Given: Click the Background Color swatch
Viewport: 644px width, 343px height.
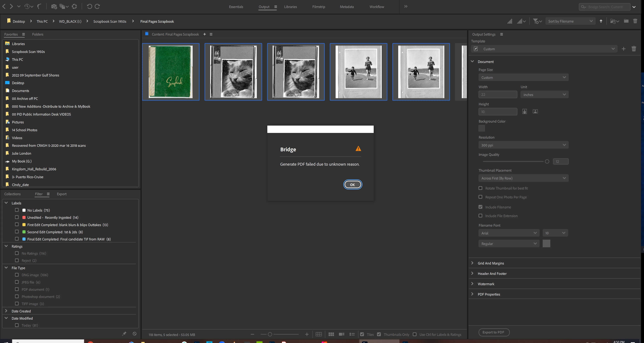Looking at the screenshot, I should pos(482,129).
